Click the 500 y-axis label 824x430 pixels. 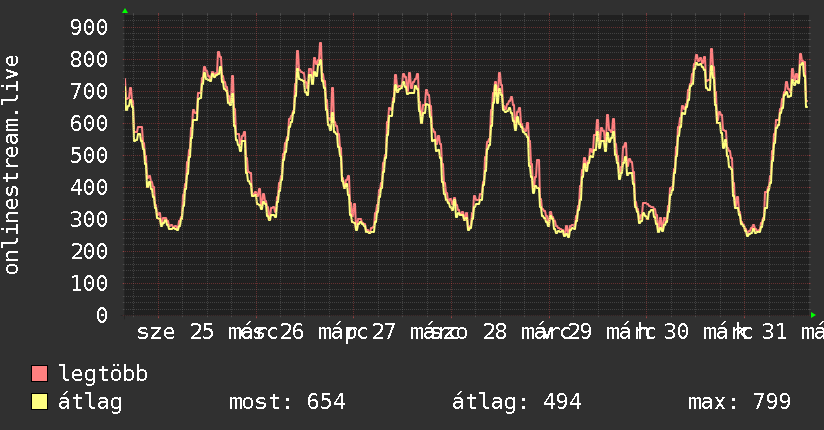(89, 155)
